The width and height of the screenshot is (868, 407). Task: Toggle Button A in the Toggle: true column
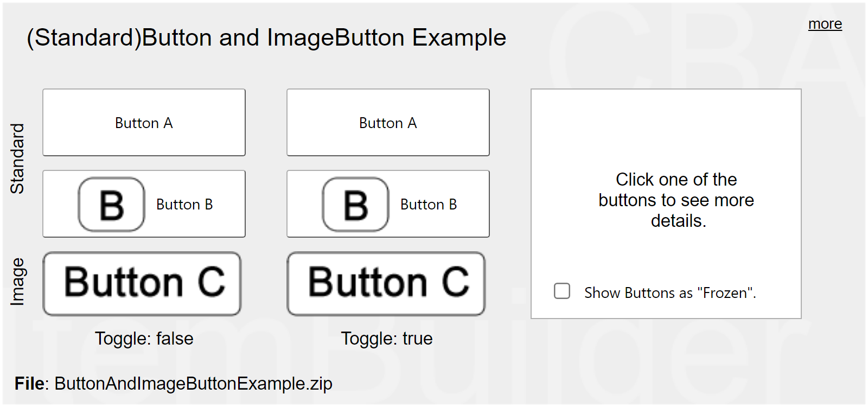(x=388, y=123)
